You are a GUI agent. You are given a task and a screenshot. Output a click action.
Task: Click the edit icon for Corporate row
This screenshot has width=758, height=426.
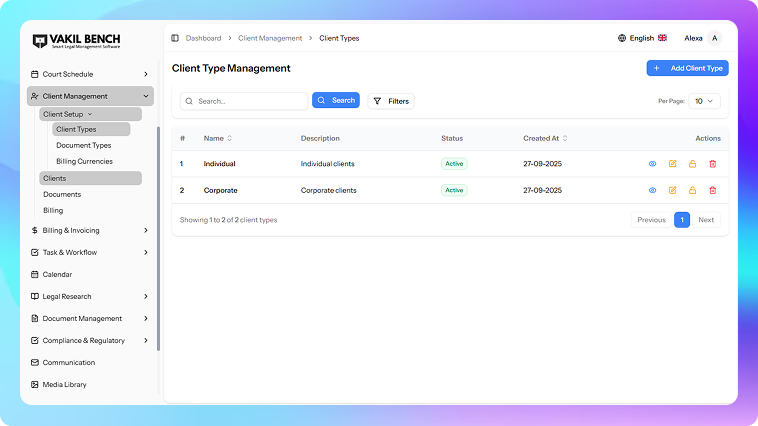coord(672,190)
